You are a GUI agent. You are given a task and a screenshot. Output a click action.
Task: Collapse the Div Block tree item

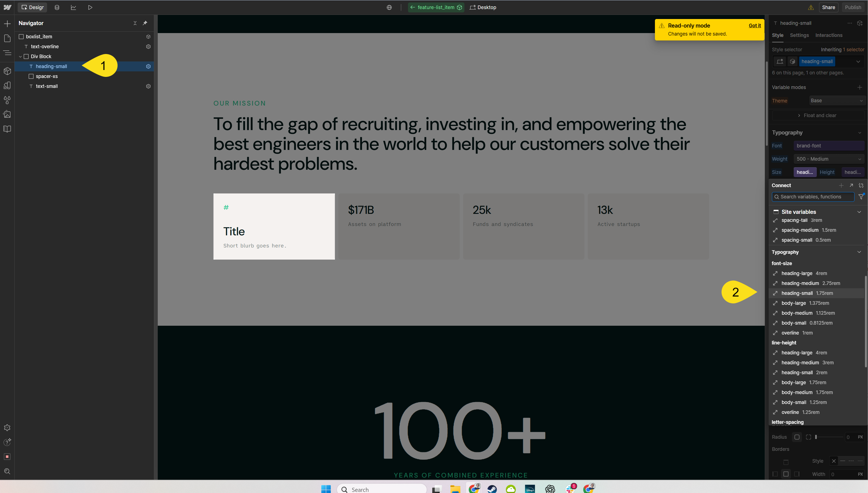click(x=20, y=56)
